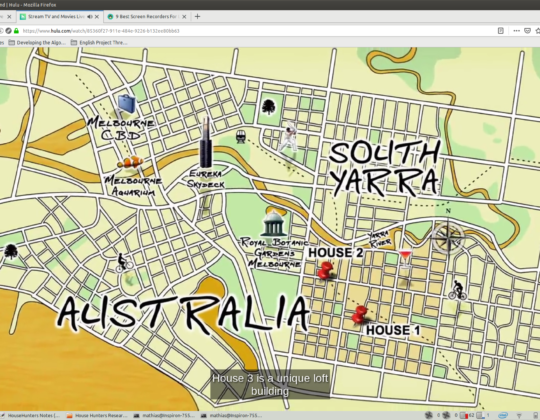Click the site permissions icon beside padlock
The image size is (540, 420).
[9, 31]
